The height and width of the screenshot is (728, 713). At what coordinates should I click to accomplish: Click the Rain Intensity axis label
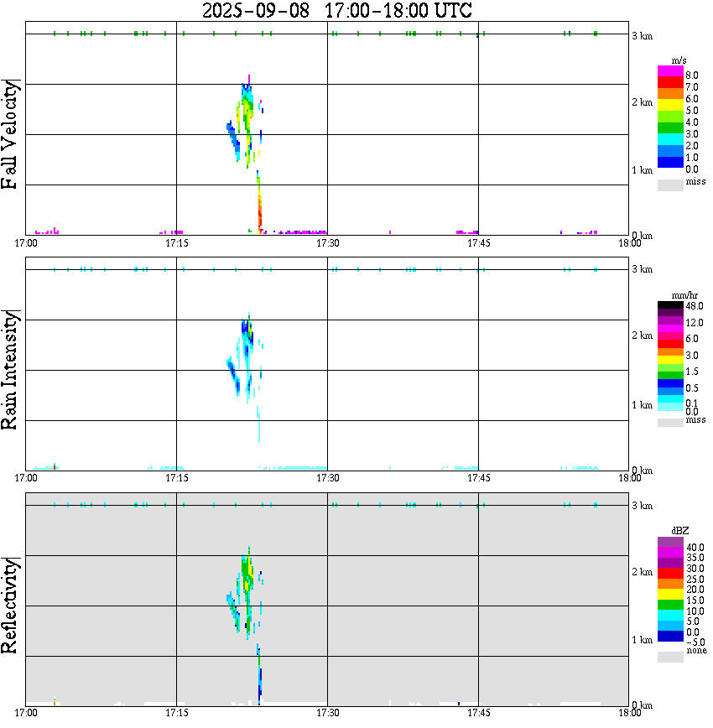pyautogui.click(x=10, y=370)
